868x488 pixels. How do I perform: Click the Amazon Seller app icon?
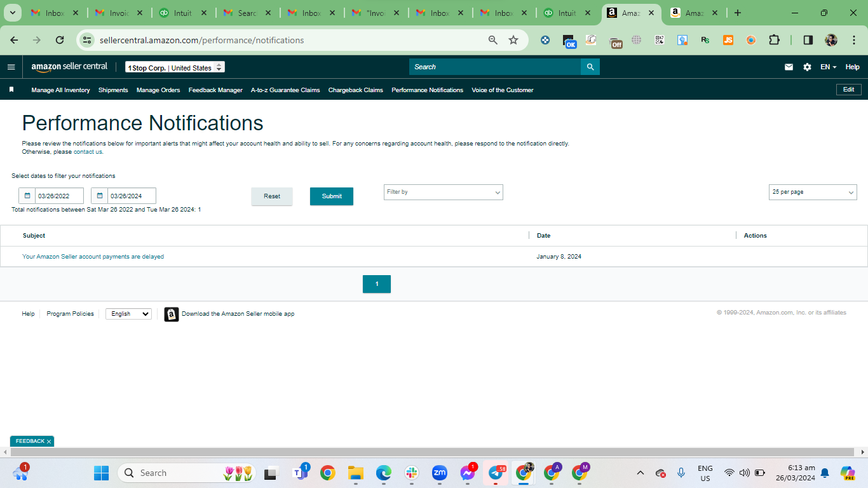[172, 314]
